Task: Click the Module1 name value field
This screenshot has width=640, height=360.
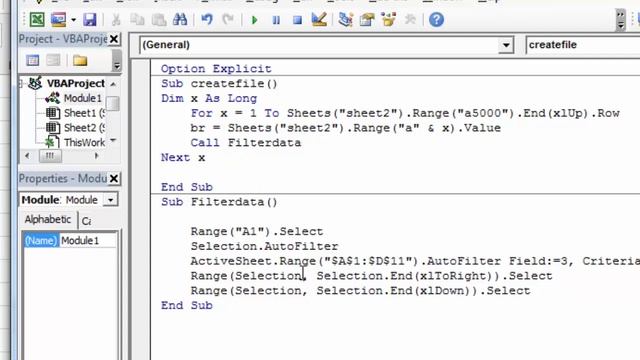Action: click(88, 241)
